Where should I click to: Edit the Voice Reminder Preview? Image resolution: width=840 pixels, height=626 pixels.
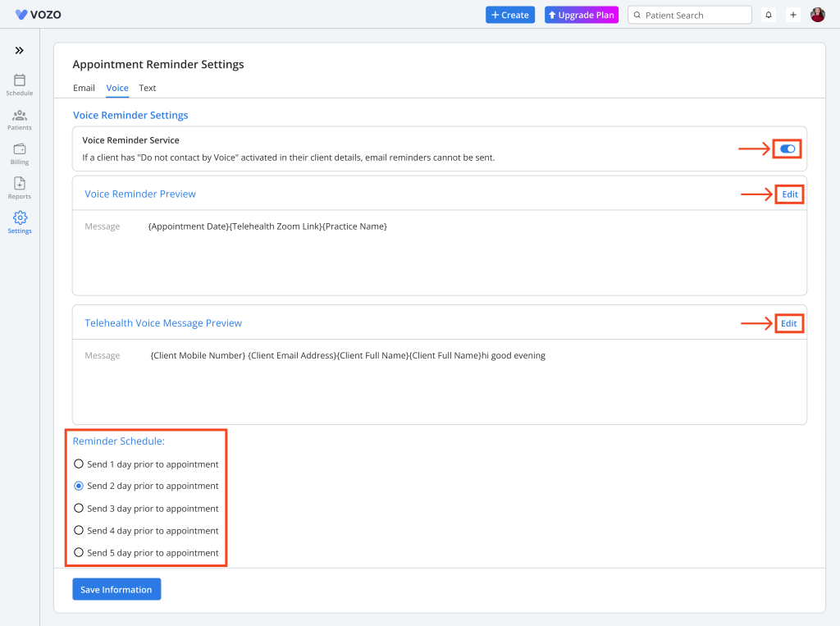[x=790, y=194]
